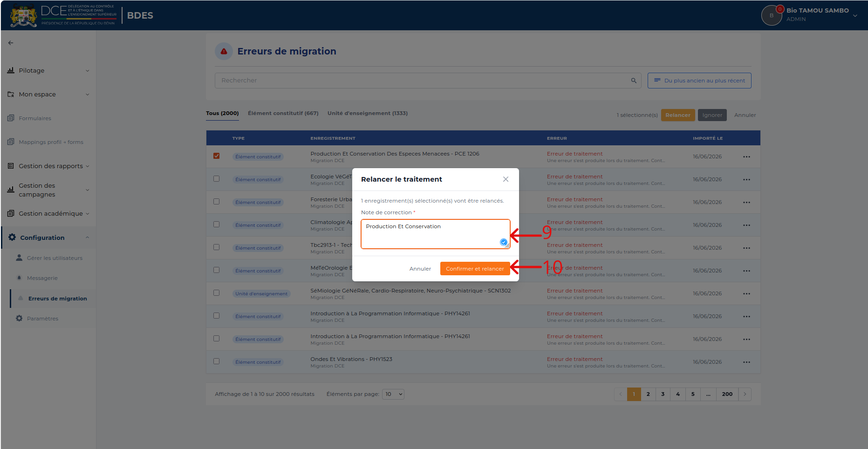Go to page 200 in pagination

[x=727, y=394]
